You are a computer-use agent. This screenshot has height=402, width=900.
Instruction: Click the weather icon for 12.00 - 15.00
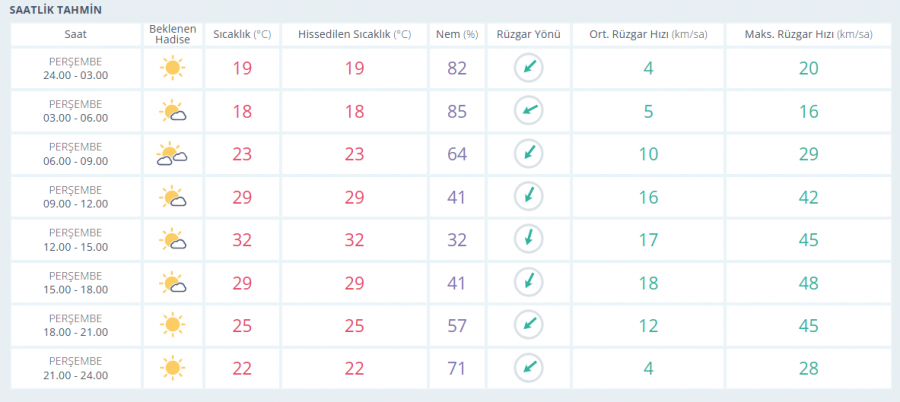pyautogui.click(x=172, y=239)
